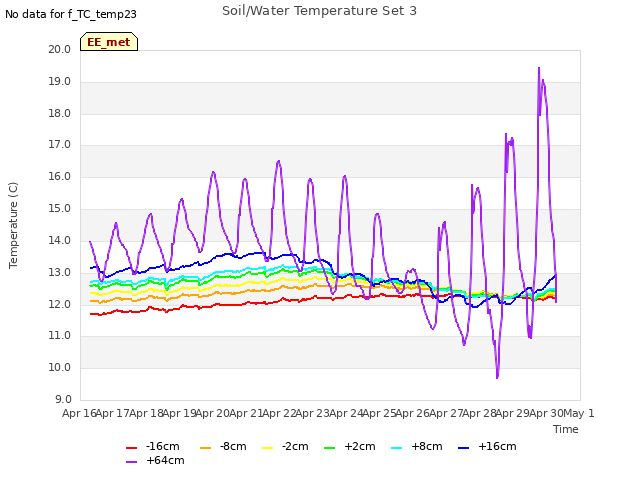Click the 20.0 y-axis tick label
The height and width of the screenshot is (480, 640).
click(60, 49)
